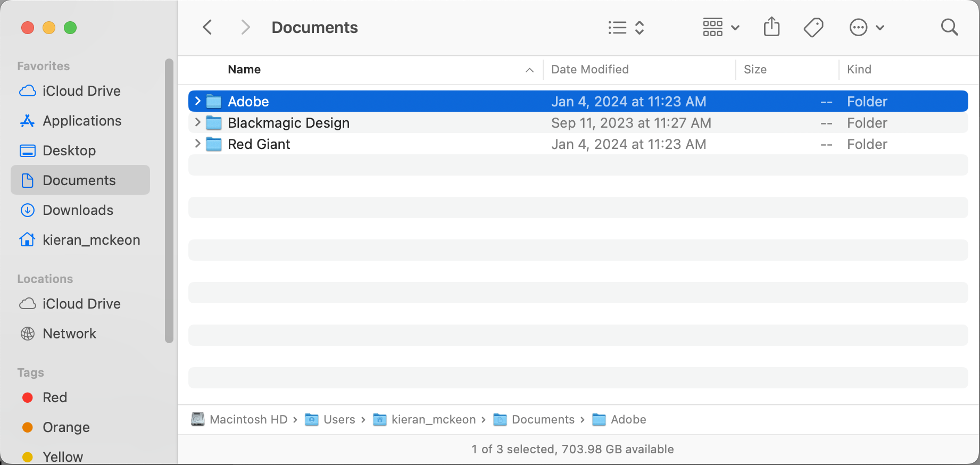This screenshot has width=980, height=465.
Task: Open iCloud Drive under Locations
Action: [x=80, y=304]
